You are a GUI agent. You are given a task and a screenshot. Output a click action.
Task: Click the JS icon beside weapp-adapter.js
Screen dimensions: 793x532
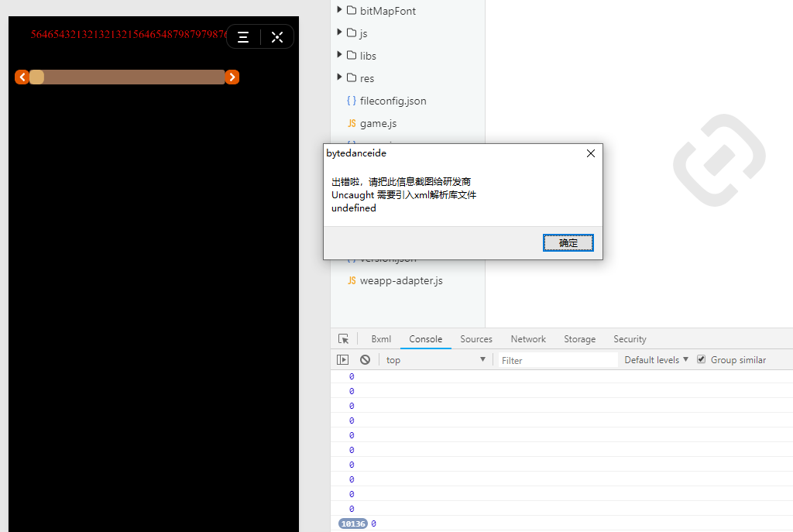pos(352,280)
